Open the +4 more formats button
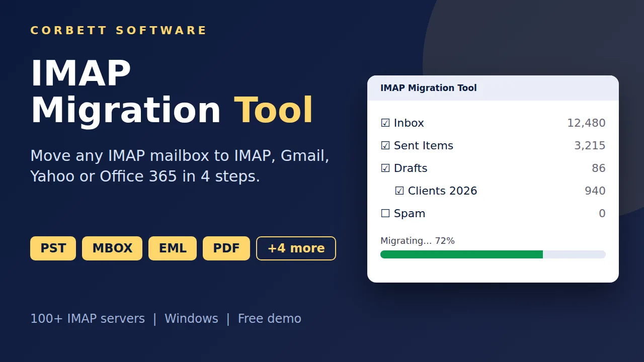This screenshot has width=644, height=362. (296, 248)
